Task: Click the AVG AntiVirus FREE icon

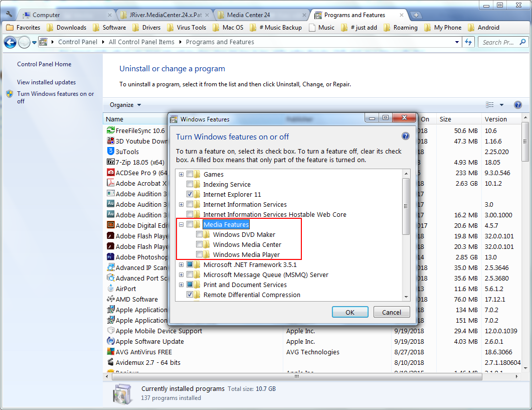Action: [111, 352]
